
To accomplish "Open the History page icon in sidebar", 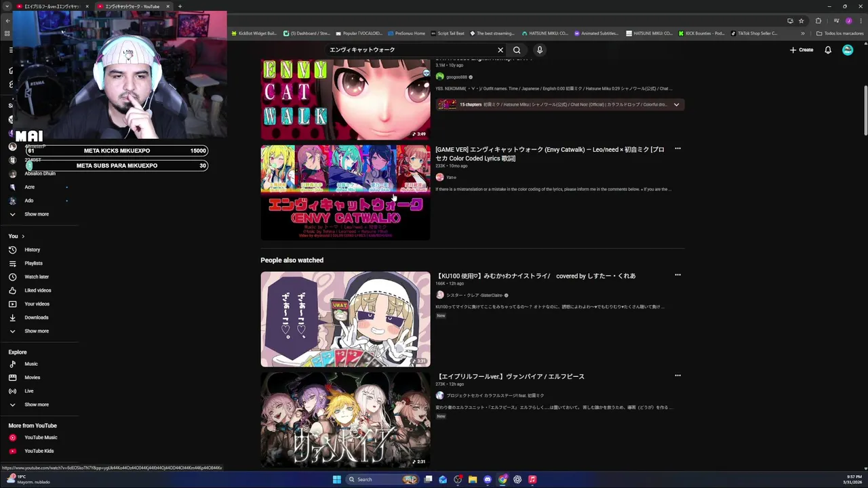I will (12, 249).
